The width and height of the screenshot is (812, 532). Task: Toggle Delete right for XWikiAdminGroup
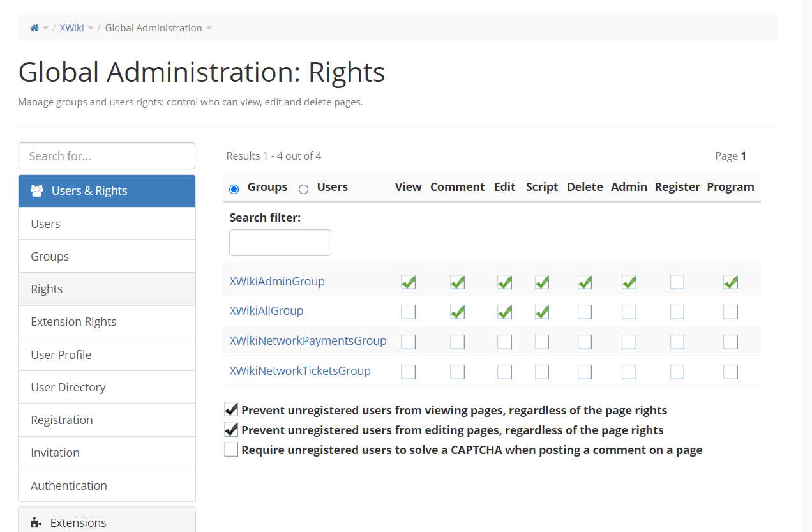click(585, 282)
